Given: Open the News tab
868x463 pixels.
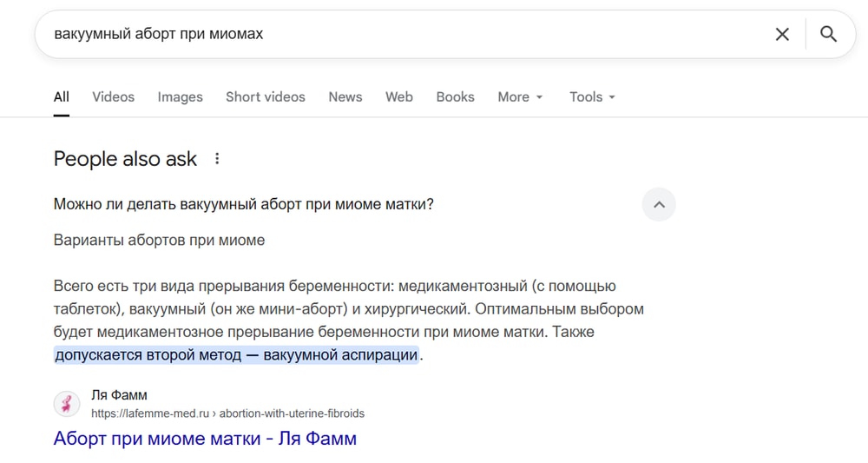Looking at the screenshot, I should click(x=345, y=97).
